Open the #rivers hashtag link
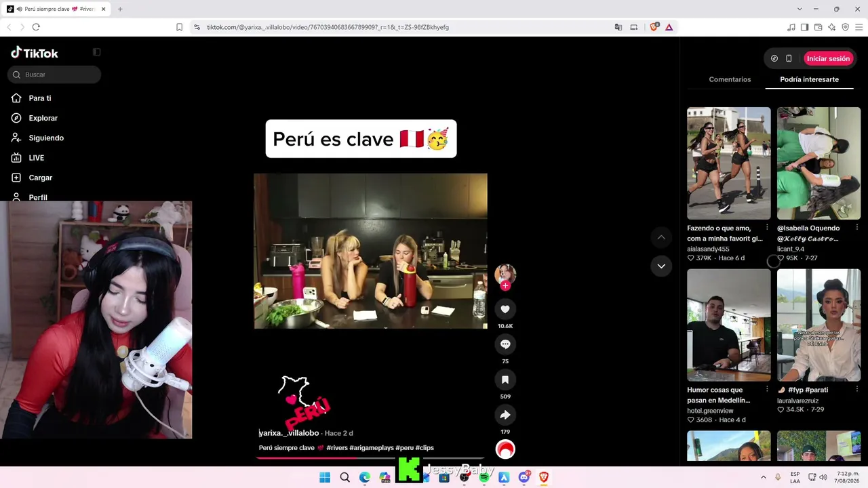Screen dimensions: 868x488 point(337,448)
